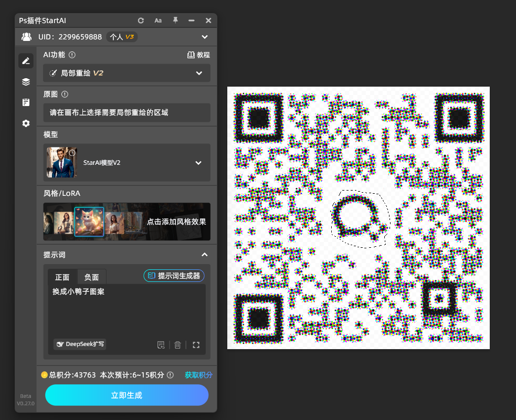
Task: Minimize the StartAI plugin panel
Action: coord(192,20)
